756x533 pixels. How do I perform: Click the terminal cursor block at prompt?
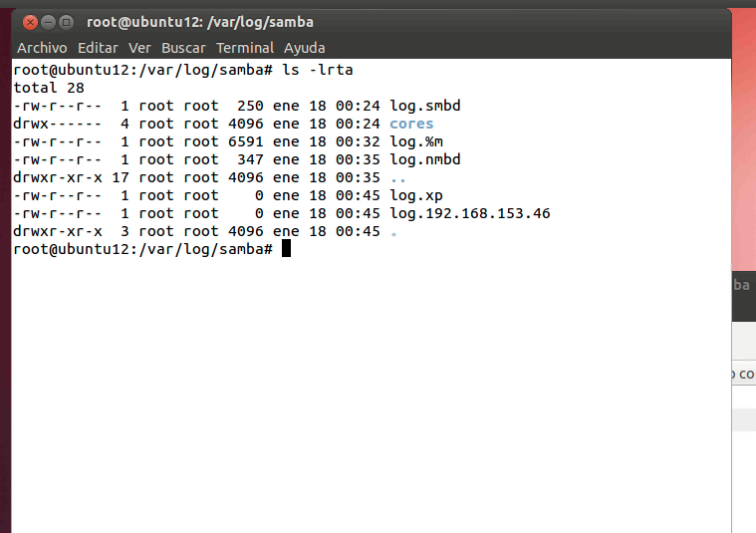[x=286, y=249]
